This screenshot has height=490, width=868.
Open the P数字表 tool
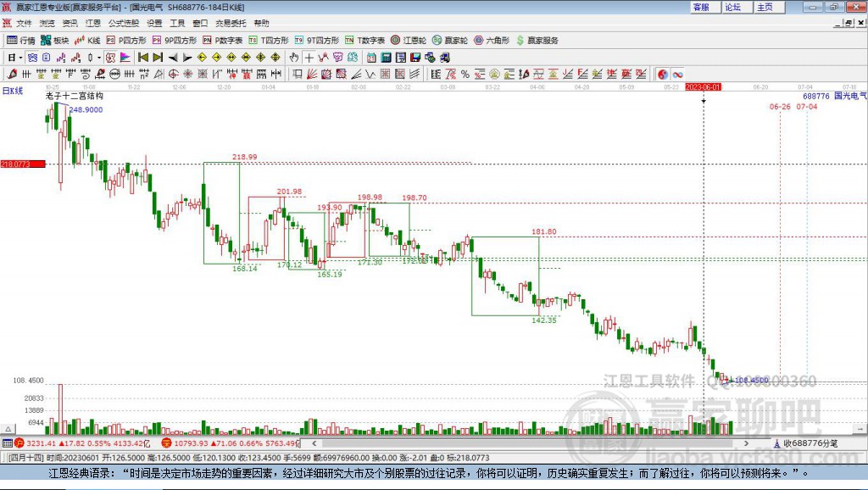click(223, 41)
